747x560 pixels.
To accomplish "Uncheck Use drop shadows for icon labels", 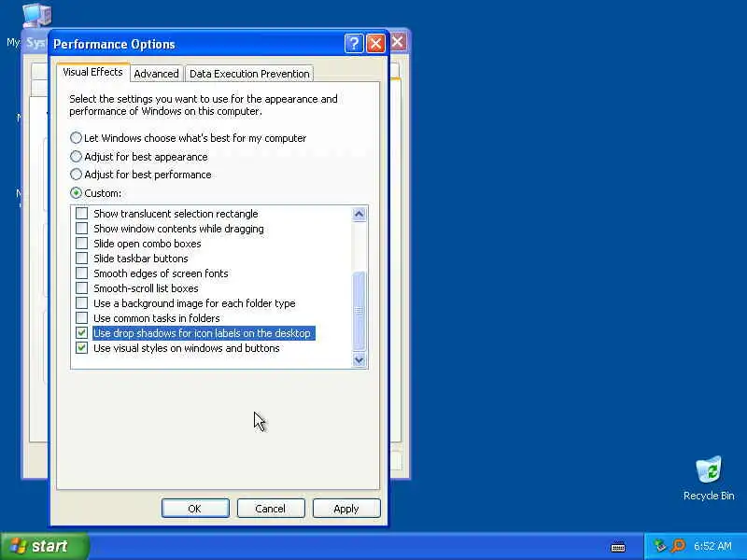I will point(82,333).
